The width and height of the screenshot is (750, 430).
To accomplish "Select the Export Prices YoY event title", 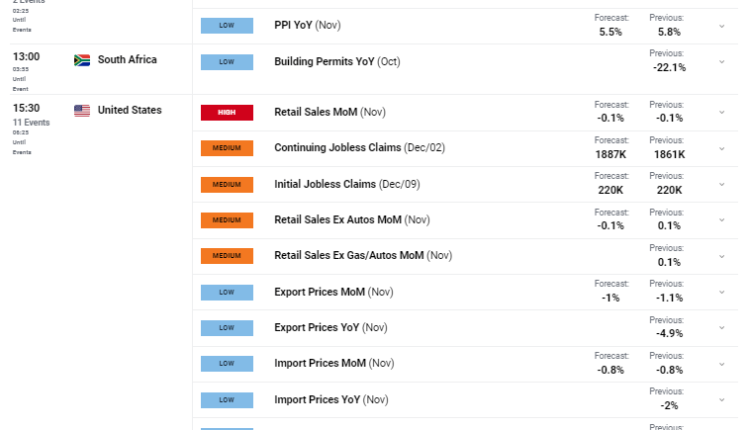I will pos(318,328).
